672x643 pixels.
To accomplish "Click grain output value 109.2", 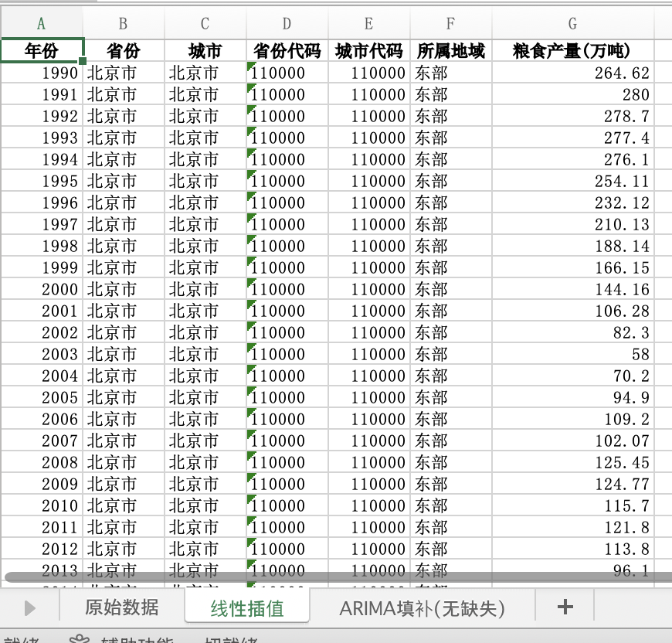I will [573, 419].
